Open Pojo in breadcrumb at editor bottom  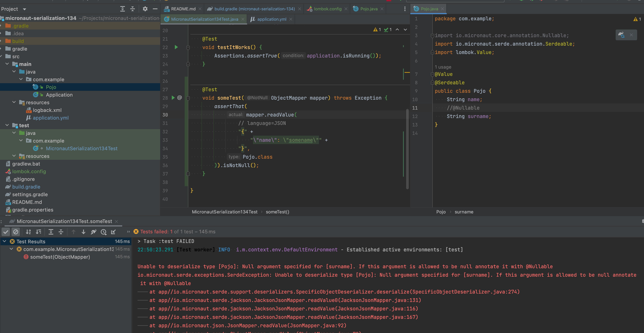tap(441, 212)
